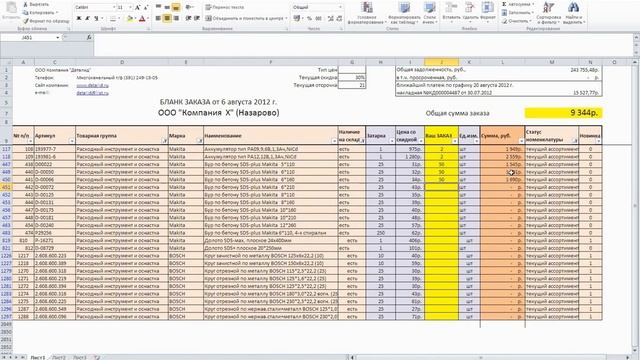Viewport: 640px width, 360px height.
Task: Open Format as Table menu
Action: pos(404,13)
